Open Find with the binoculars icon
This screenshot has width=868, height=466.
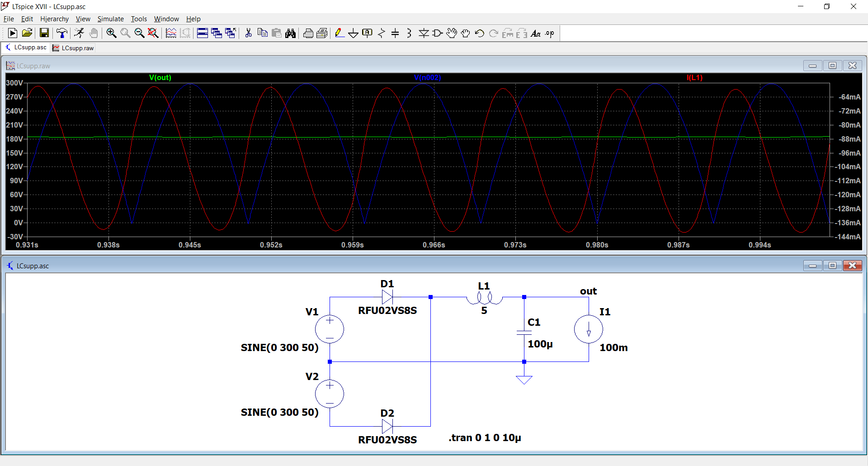click(291, 33)
